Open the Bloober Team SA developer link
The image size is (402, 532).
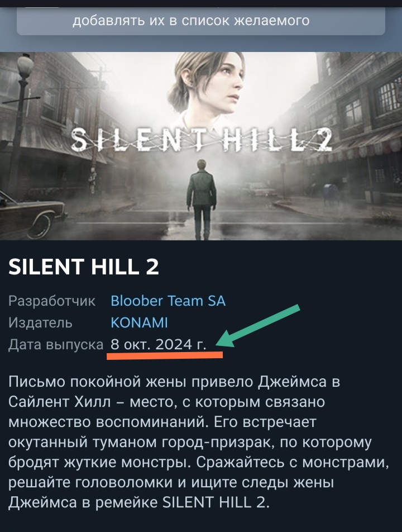(x=168, y=301)
